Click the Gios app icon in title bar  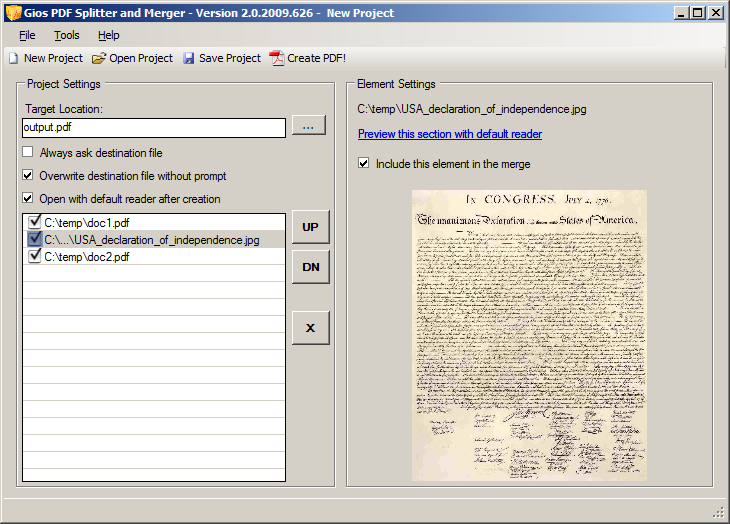(x=14, y=13)
